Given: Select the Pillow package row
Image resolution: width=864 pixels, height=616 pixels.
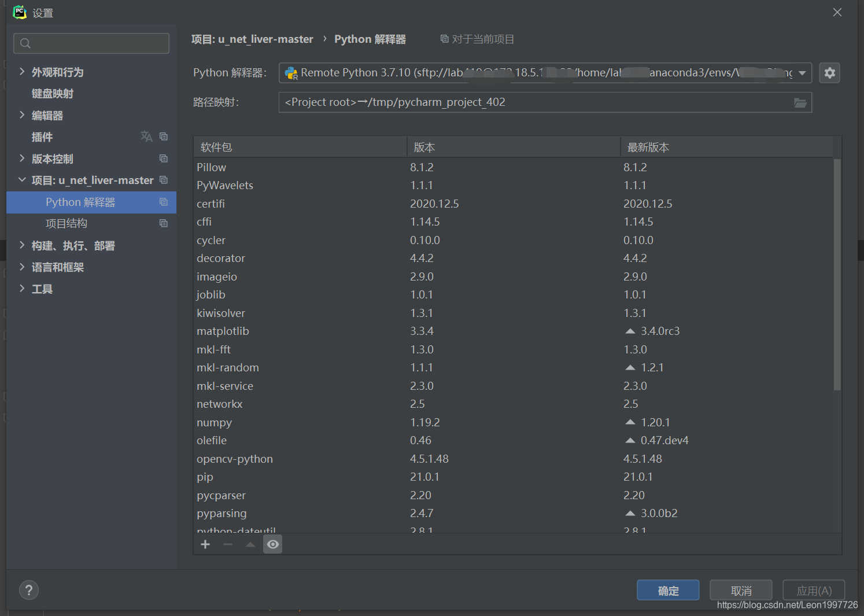Looking at the screenshot, I should (514, 167).
